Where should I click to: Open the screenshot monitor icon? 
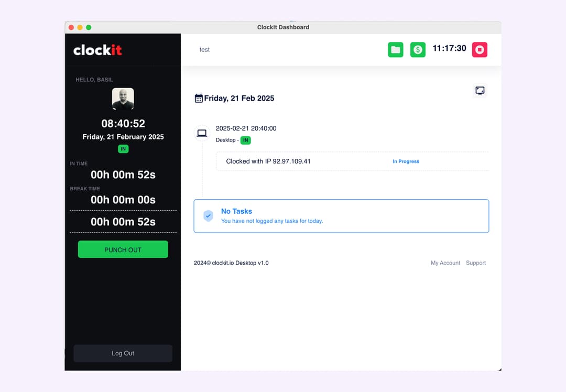tap(480, 90)
